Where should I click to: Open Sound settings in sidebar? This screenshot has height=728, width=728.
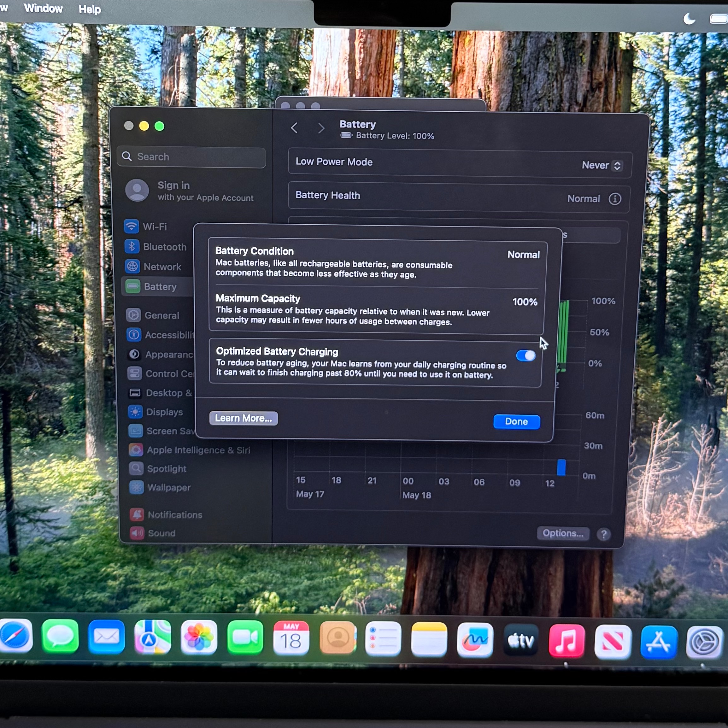[153, 533]
